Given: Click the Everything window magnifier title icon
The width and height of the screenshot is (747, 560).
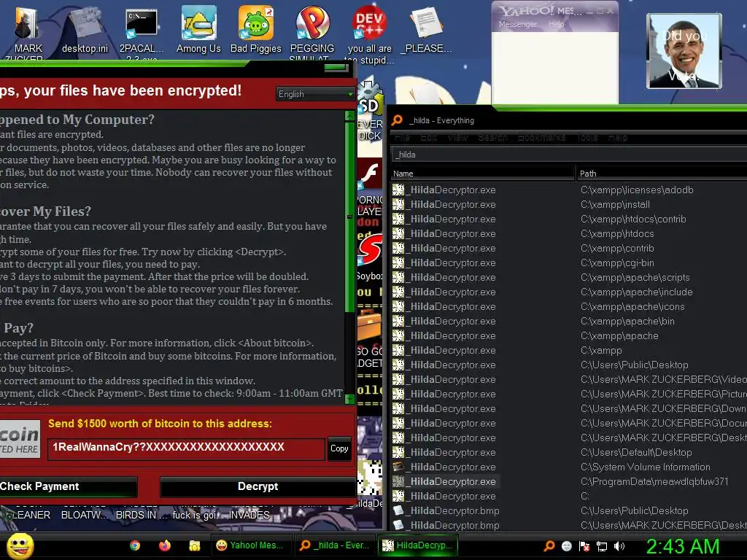Looking at the screenshot, I should click(397, 120).
